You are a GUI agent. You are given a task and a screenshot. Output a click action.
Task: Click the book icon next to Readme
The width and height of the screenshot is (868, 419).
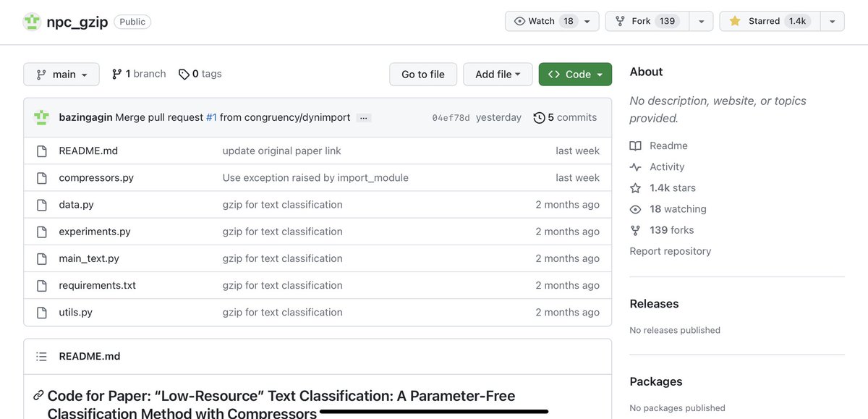coord(635,145)
